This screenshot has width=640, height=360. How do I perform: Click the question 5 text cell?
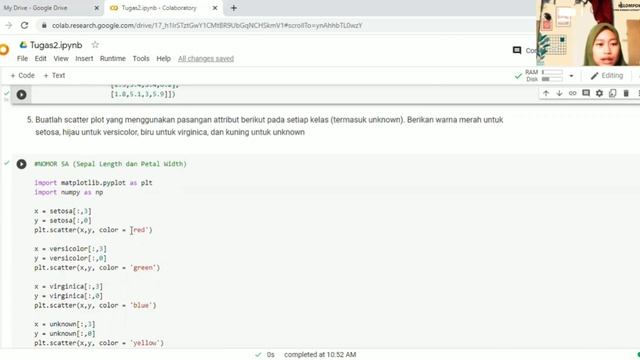coord(265,126)
